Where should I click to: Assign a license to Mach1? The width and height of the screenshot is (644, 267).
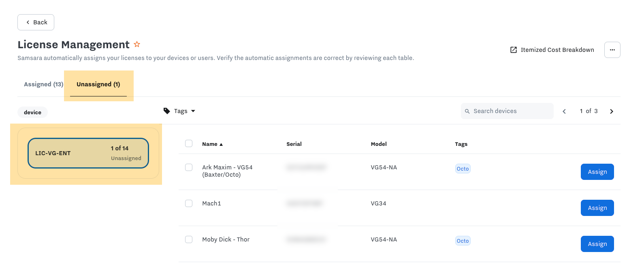point(597,208)
